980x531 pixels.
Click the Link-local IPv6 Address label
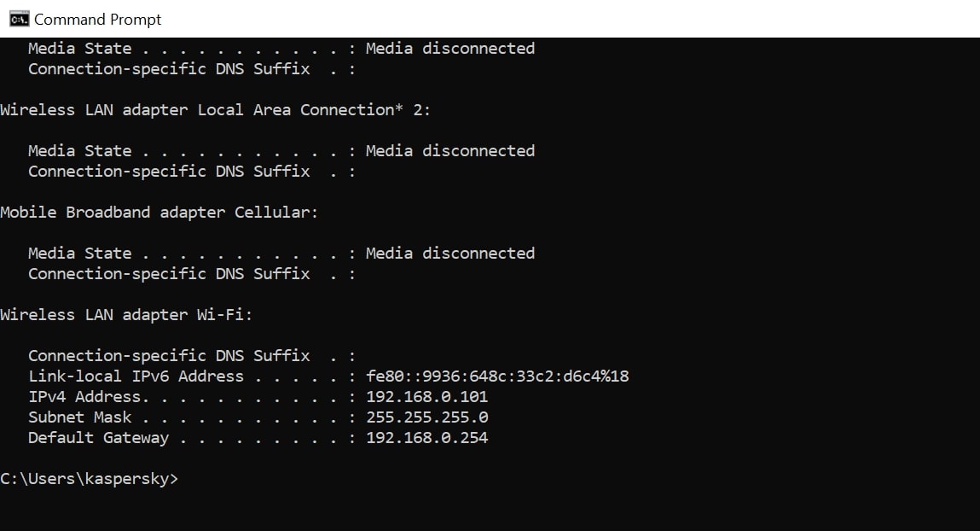tap(136, 376)
